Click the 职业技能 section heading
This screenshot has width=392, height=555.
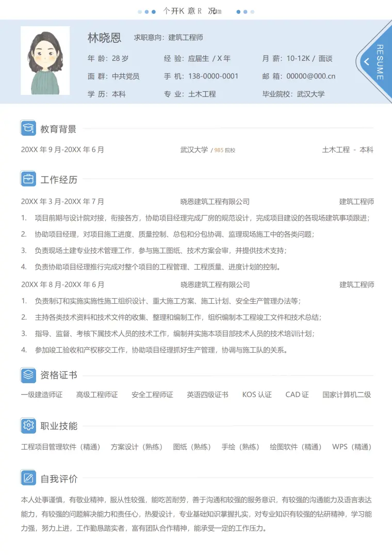tap(59, 426)
